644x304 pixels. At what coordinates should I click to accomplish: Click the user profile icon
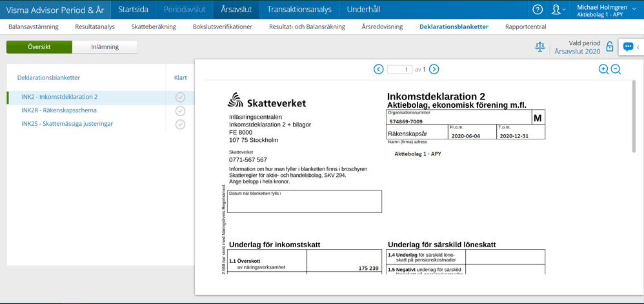556,10
